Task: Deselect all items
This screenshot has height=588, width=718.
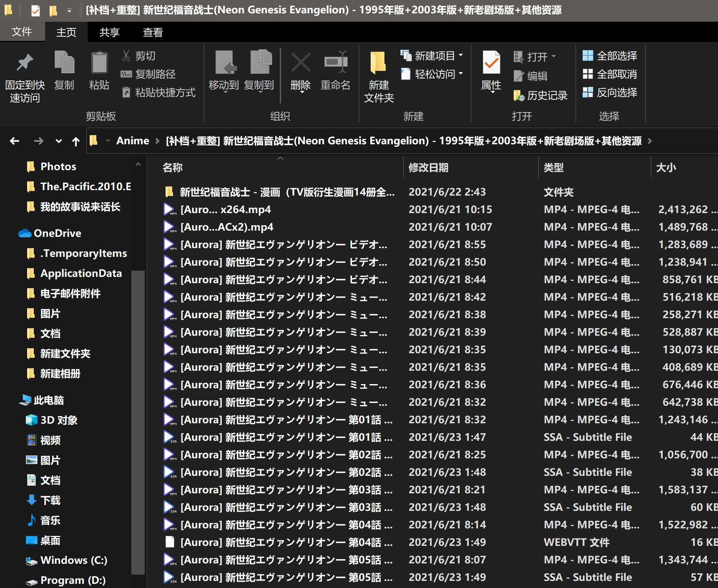Action: 610,74
